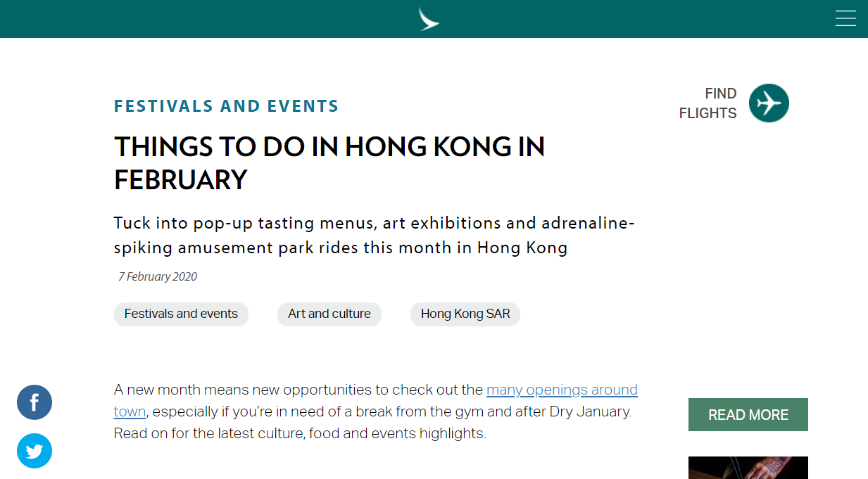Select the Art and culture tag

pyautogui.click(x=329, y=314)
